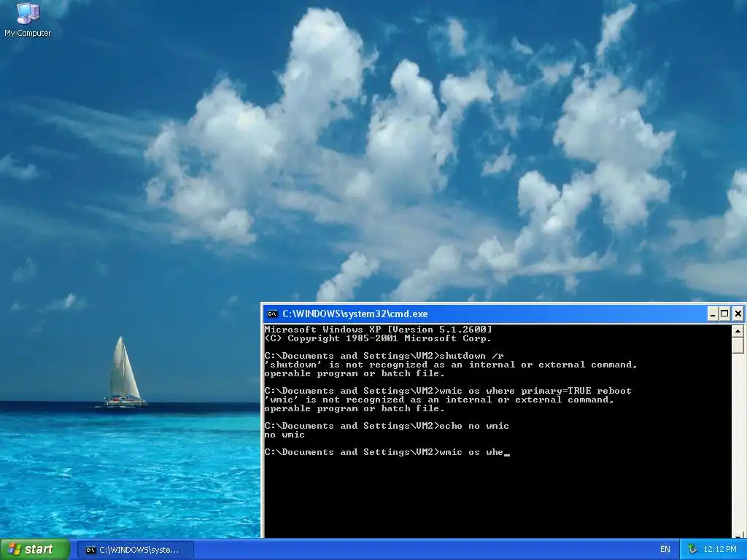Click the 12:12 PM clock
Screen dimensions: 747x560
[x=720, y=550]
